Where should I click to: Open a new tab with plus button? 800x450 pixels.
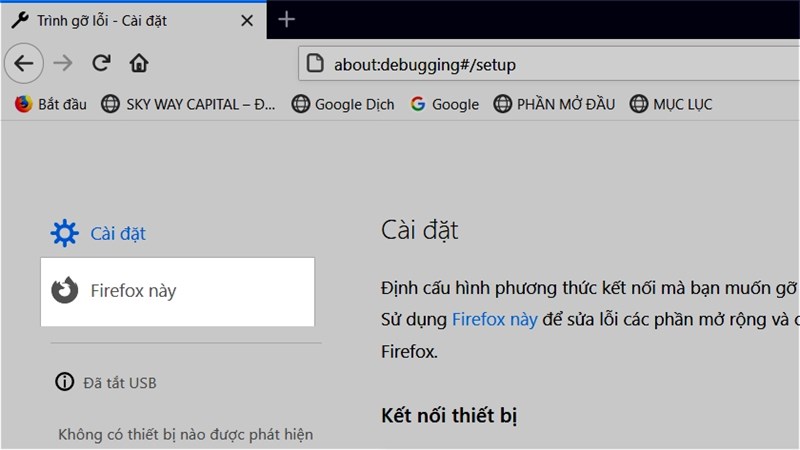pos(287,19)
